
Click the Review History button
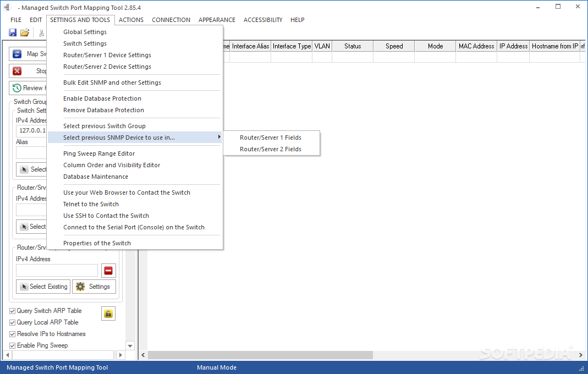(28, 88)
